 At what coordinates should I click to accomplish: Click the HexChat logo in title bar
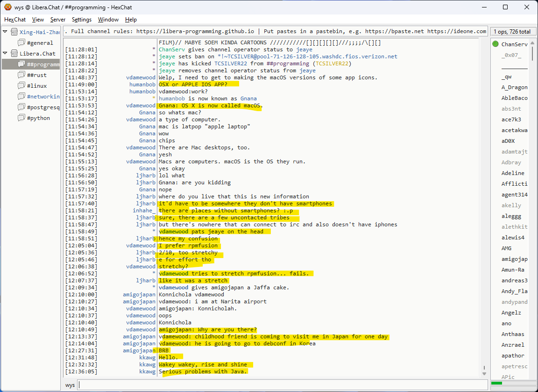(x=7, y=7)
